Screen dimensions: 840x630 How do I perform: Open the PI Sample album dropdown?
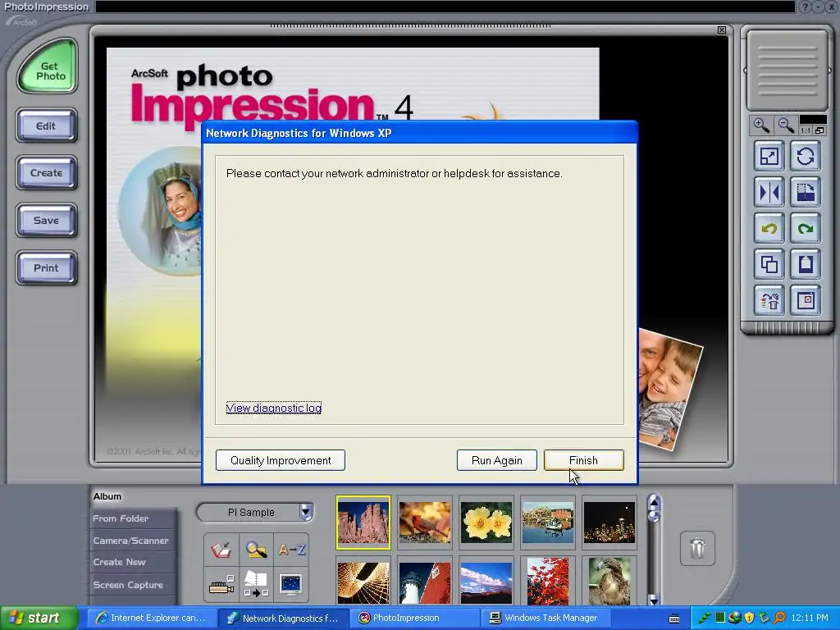[x=306, y=512]
